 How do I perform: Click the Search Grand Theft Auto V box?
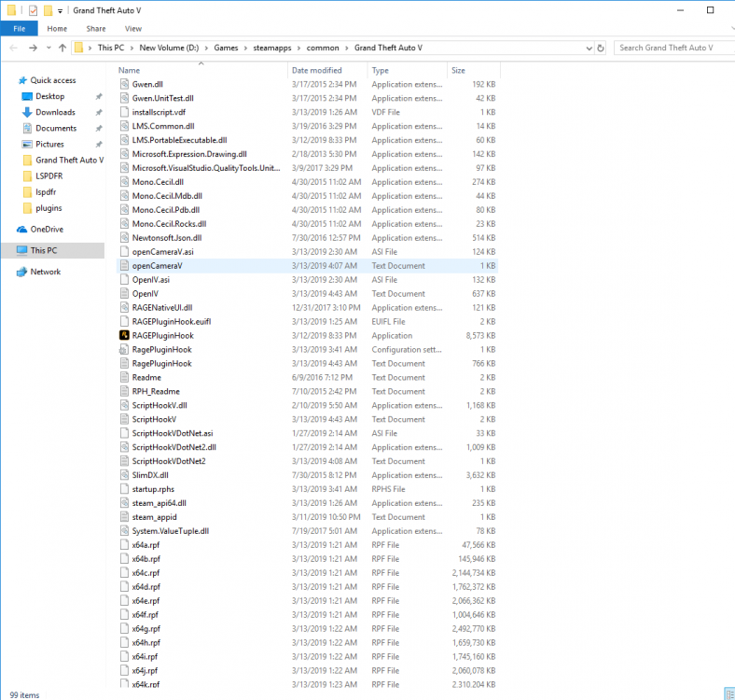674,48
